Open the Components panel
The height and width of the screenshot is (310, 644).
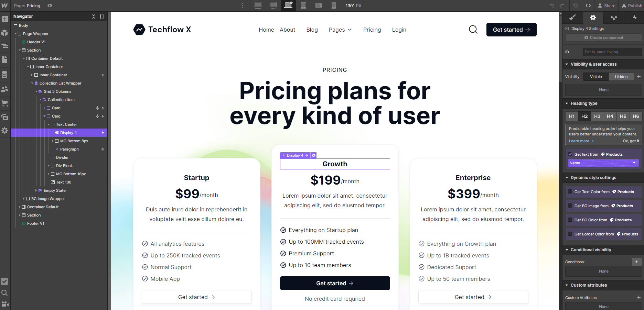(x=5, y=33)
